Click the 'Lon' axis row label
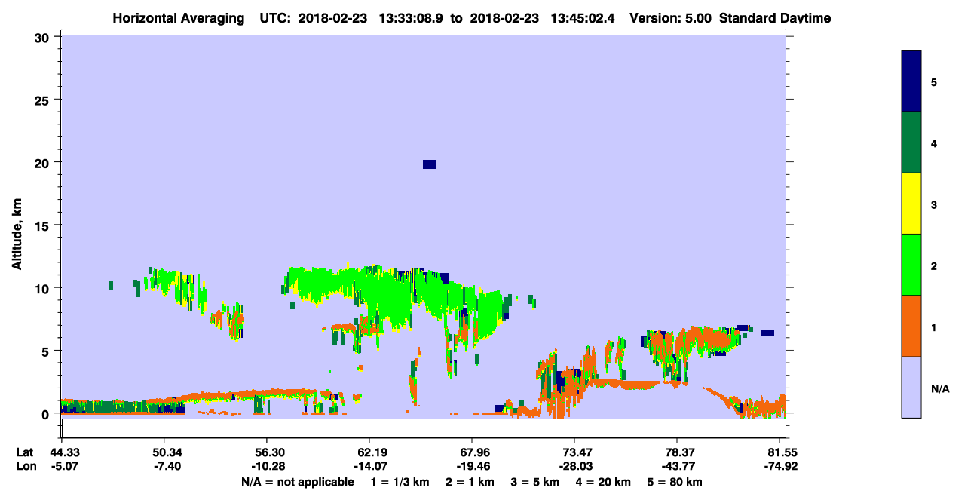The width and height of the screenshot is (980, 503). (25, 467)
